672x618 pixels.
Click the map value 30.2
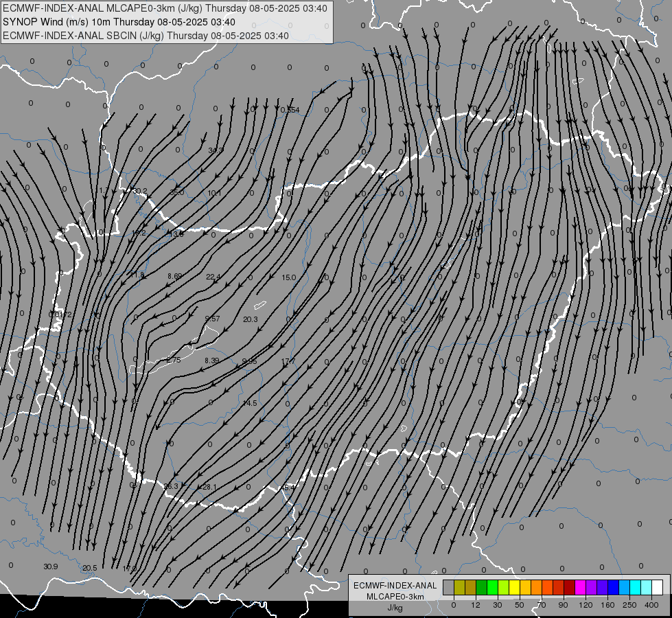coord(140,192)
